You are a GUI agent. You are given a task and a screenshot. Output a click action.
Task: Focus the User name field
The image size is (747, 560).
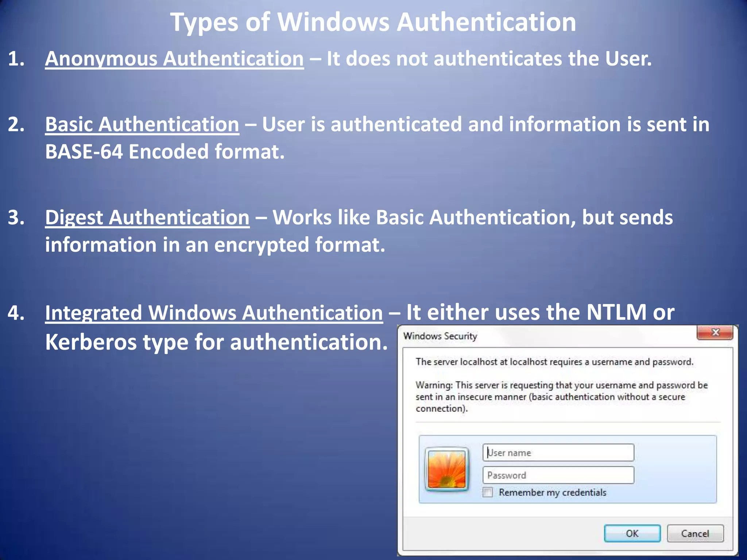(558, 452)
